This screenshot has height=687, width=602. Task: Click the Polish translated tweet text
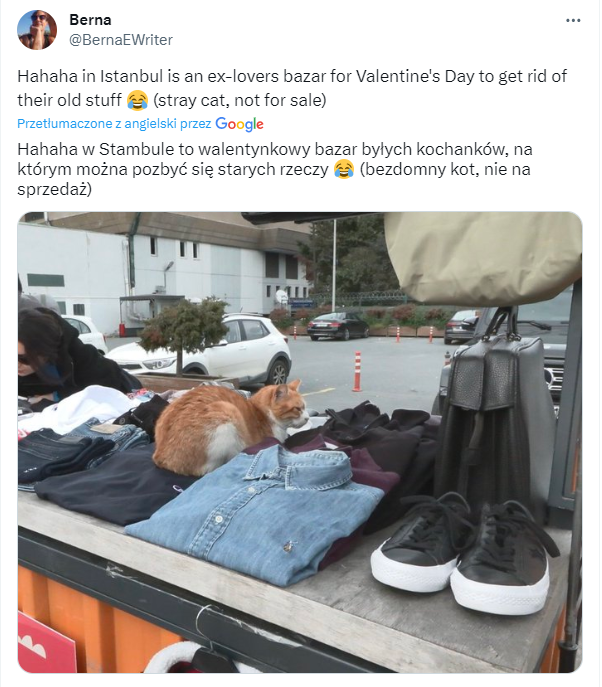tap(275, 169)
